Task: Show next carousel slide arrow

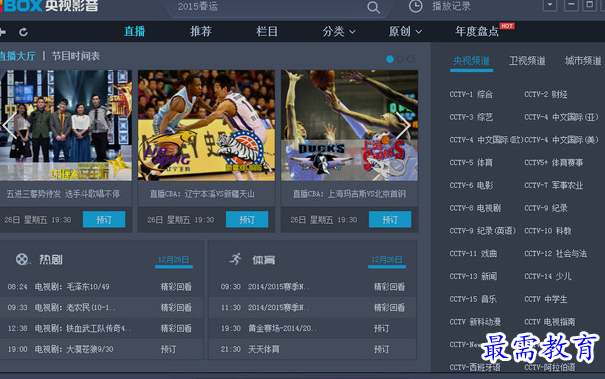Action: (404, 125)
